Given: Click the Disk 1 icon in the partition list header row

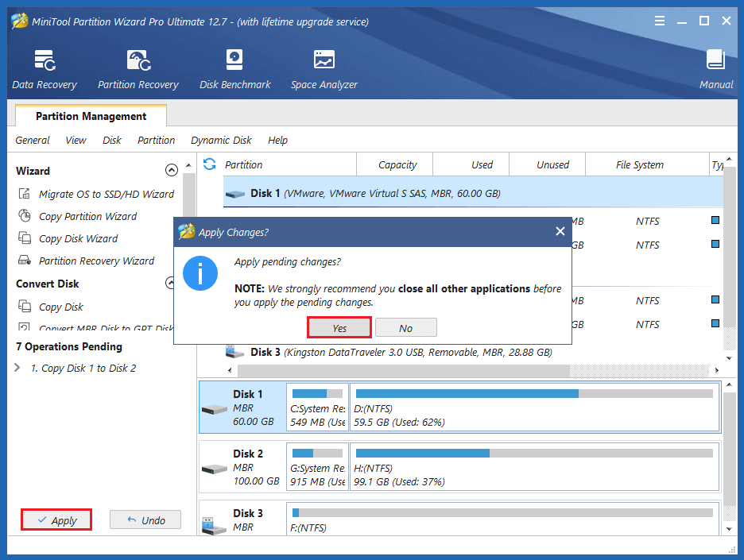Looking at the screenshot, I should (234, 194).
